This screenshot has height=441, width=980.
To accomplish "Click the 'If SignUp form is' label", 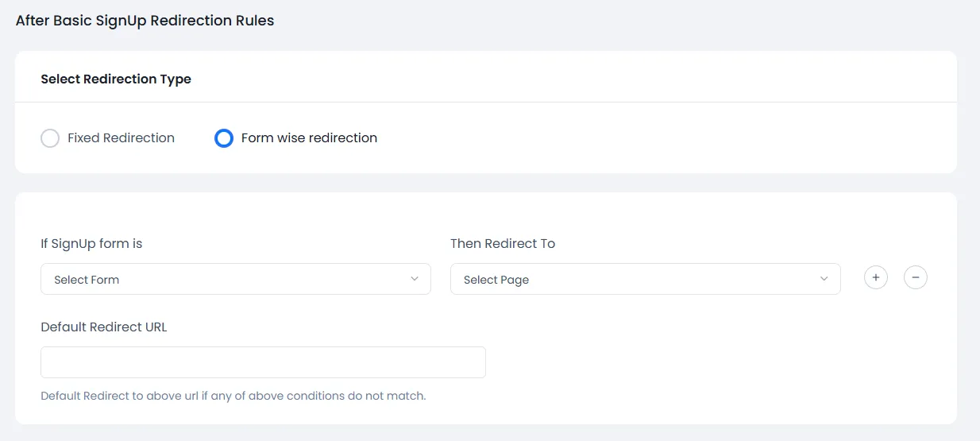I will 91,244.
